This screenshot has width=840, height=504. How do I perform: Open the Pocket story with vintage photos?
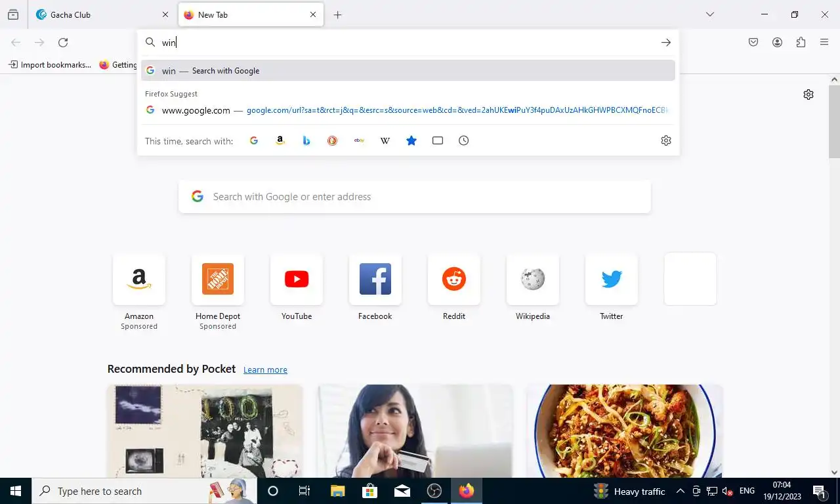(x=205, y=431)
